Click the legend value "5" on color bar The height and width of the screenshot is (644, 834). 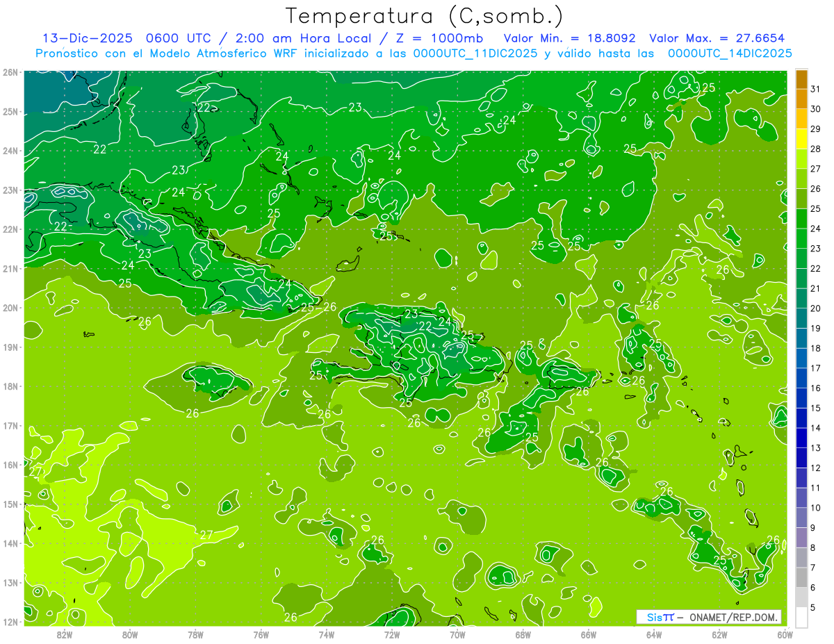813,608
